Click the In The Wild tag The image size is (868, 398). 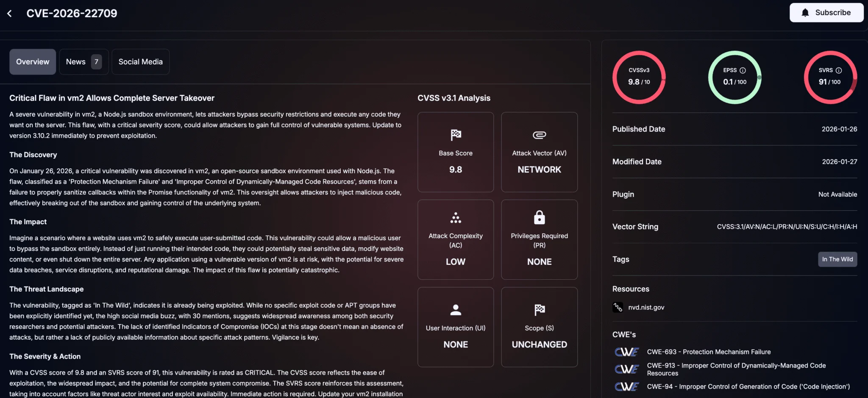(837, 259)
